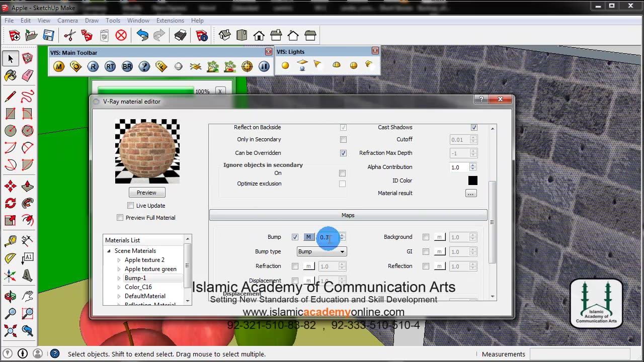The height and width of the screenshot is (362, 644).
Task: Click the brick material preview thumbnail
Action: click(x=147, y=151)
